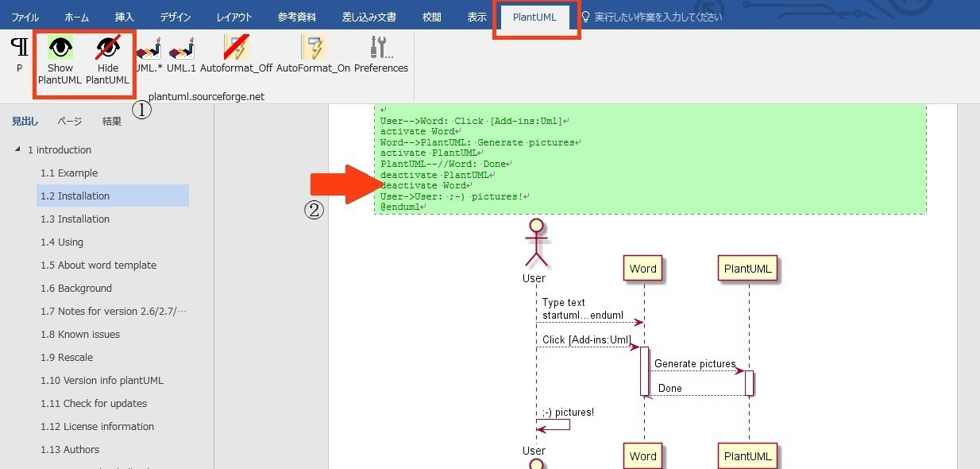This screenshot has height=469, width=980.
Task: Click the UML.* generate-all icon
Action: (x=149, y=48)
